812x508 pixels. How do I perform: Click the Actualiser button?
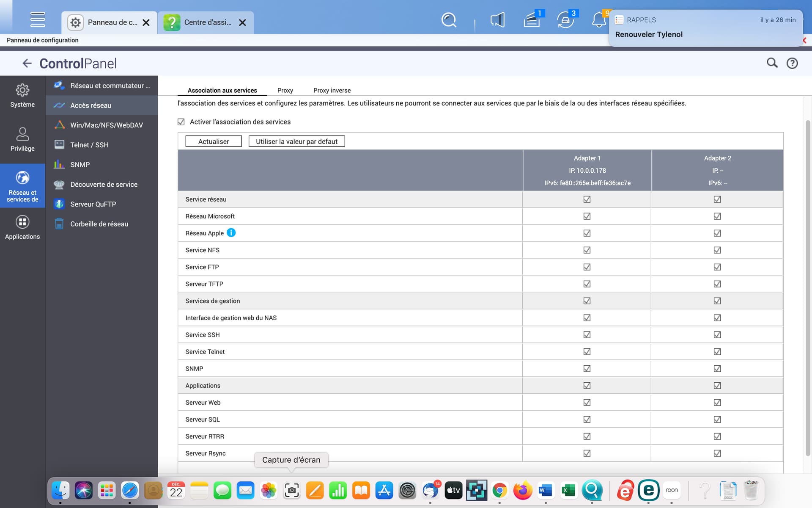[x=214, y=141]
